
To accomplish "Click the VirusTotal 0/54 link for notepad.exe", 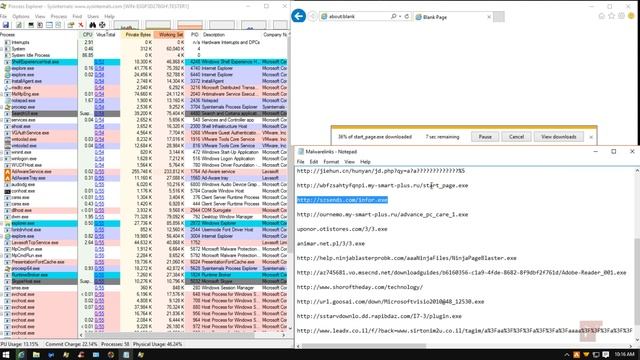I will [x=99, y=100].
